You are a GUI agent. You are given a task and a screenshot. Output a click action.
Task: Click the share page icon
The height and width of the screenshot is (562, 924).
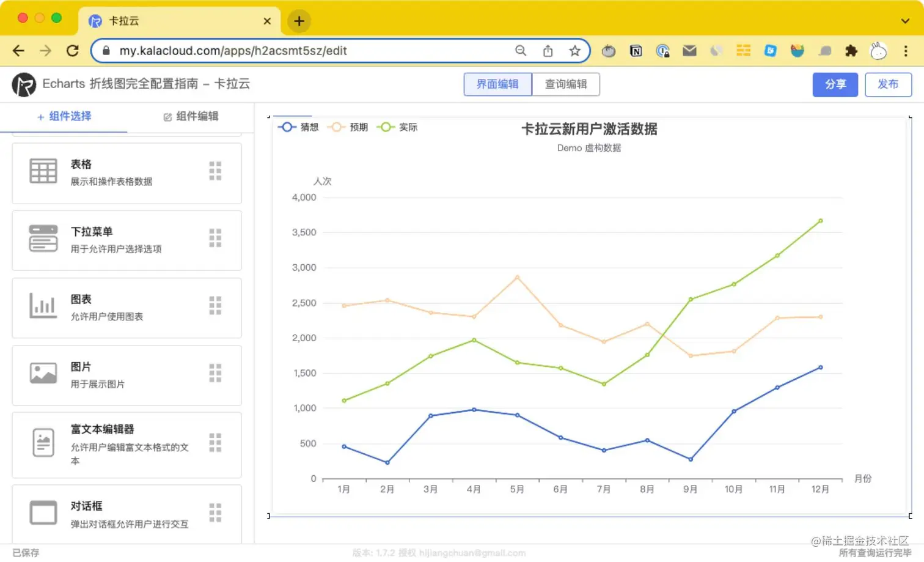tap(548, 51)
